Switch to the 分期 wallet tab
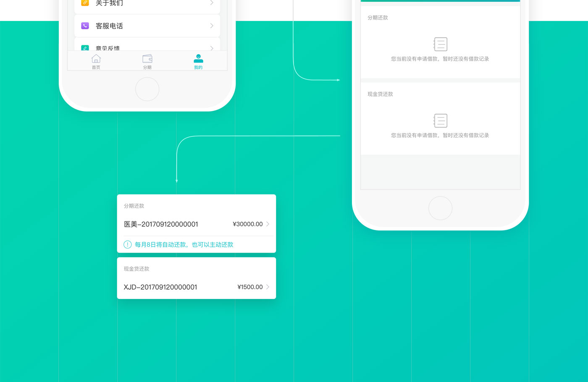 [x=147, y=61]
